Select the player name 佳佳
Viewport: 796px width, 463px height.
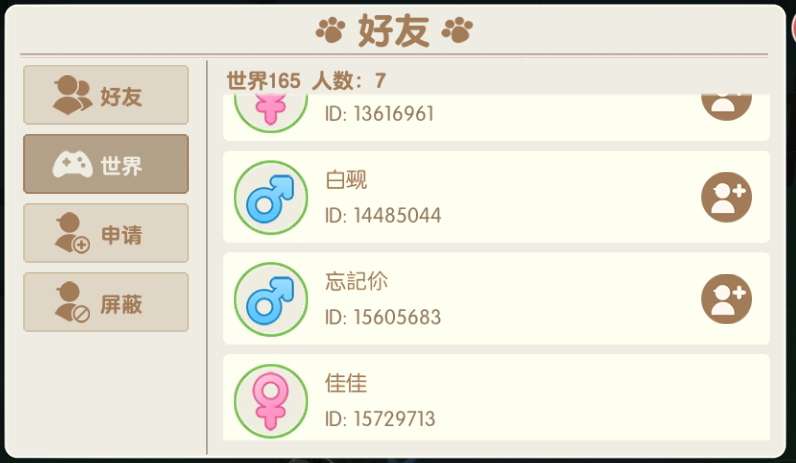click(x=346, y=383)
